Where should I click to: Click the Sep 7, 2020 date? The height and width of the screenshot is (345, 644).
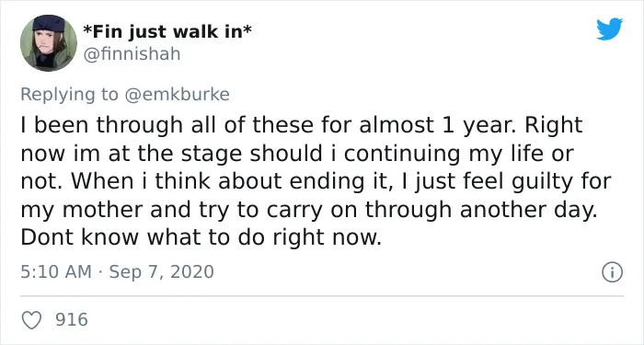[161, 272]
